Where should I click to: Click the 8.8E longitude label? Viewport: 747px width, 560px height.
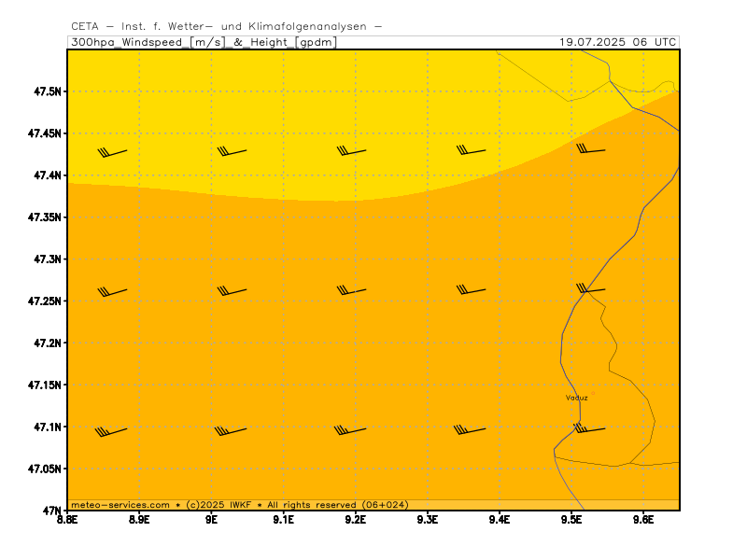(x=67, y=519)
